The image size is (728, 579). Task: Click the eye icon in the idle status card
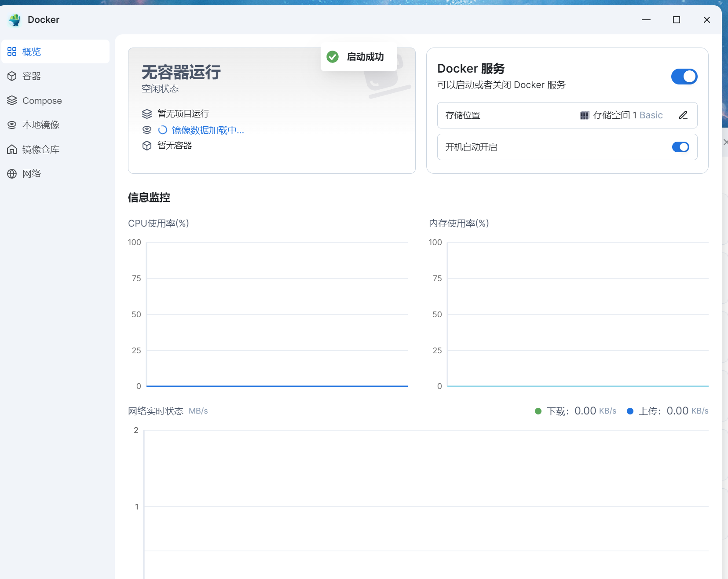click(147, 129)
